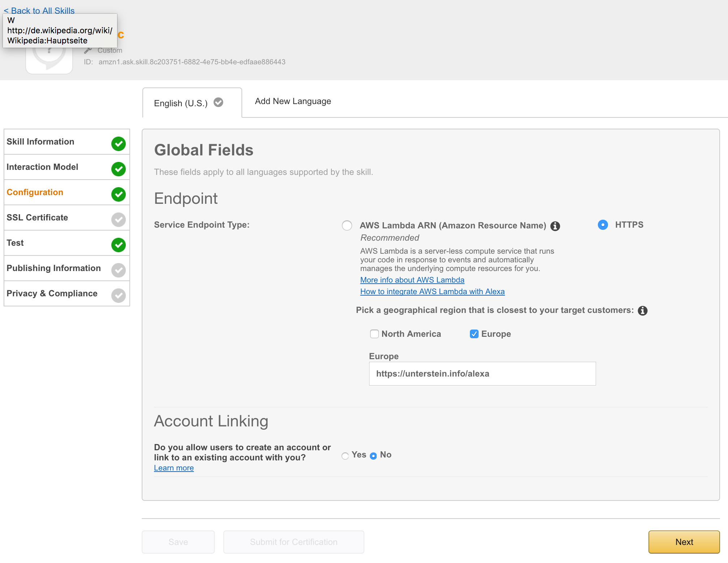Open the Add New Language tab
728x563 pixels.
coord(293,101)
